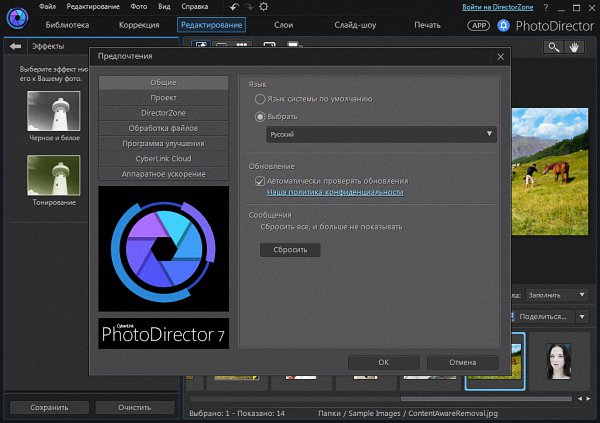Image resolution: width=600 pixels, height=423 pixels.
Task: Open settings via the gear icon
Action: click(265, 7)
